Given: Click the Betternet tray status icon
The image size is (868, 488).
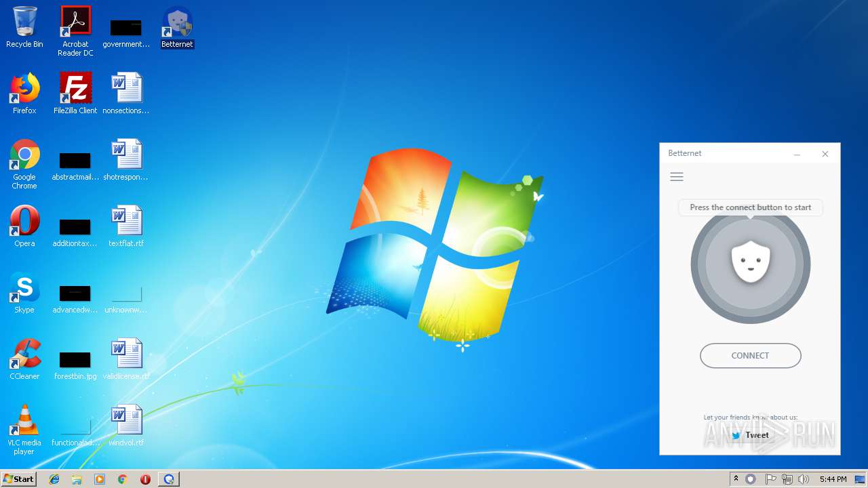Looking at the screenshot, I should tap(751, 479).
